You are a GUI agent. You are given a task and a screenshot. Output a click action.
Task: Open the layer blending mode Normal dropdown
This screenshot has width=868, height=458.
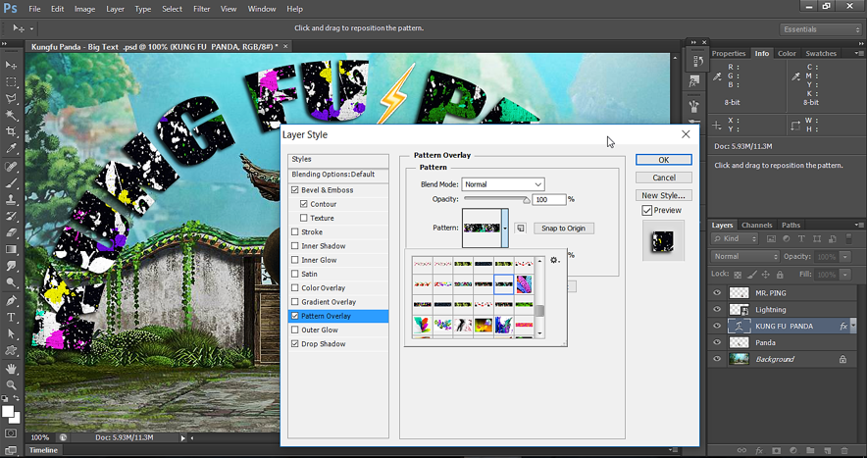pyautogui.click(x=745, y=256)
